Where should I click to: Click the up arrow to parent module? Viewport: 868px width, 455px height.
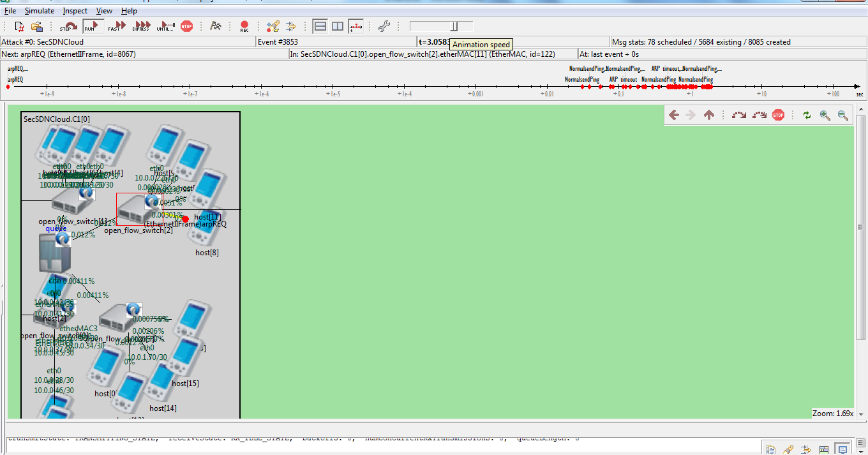coord(708,115)
